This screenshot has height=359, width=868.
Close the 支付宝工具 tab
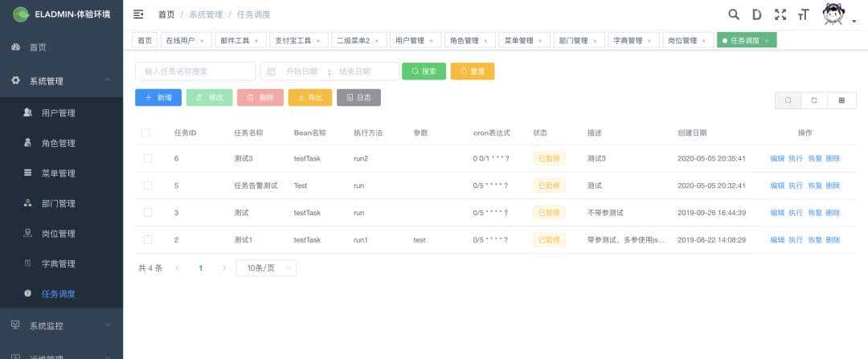pyautogui.click(x=318, y=41)
